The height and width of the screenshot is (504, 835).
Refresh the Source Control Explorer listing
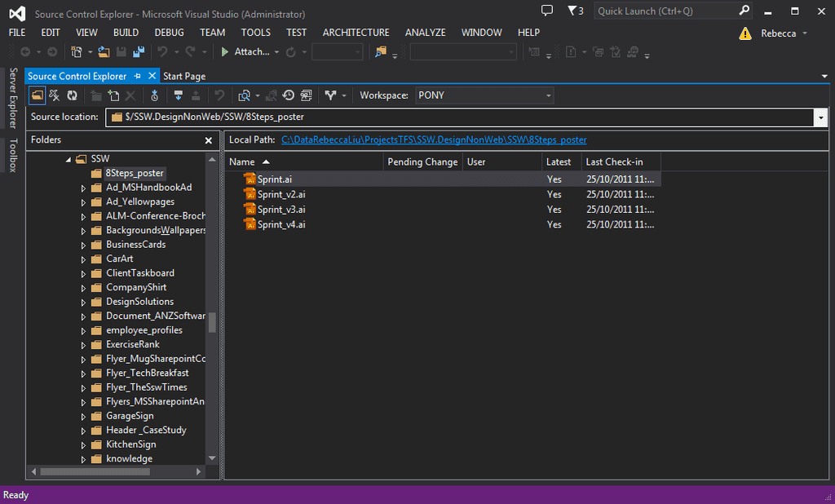click(72, 95)
